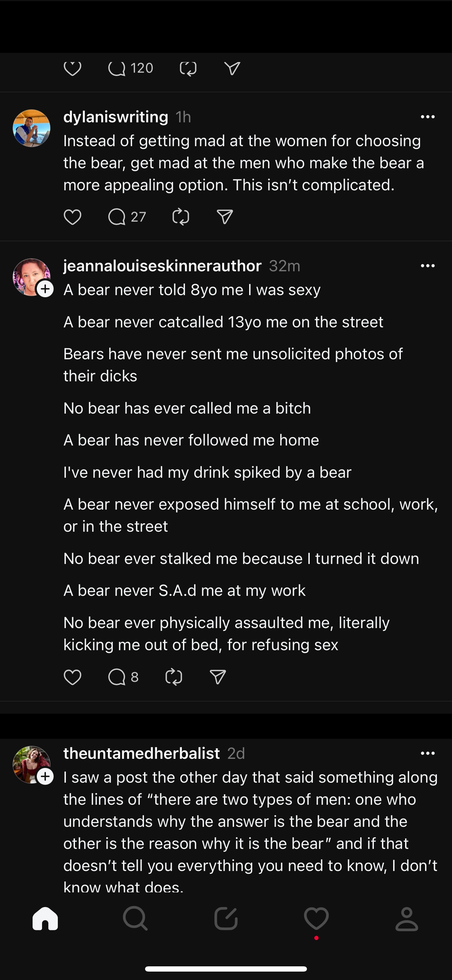Follow theuntamedherbalist using the plus badge
This screenshot has width=452, height=980.
45,776
